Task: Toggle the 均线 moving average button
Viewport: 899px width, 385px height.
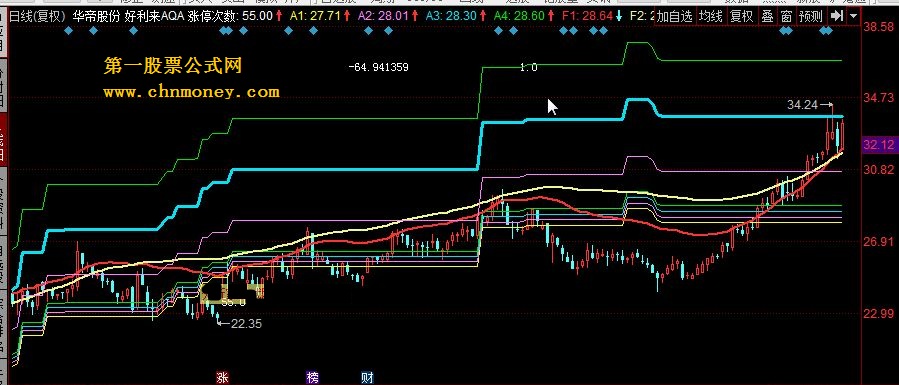Action: pyautogui.click(x=710, y=16)
